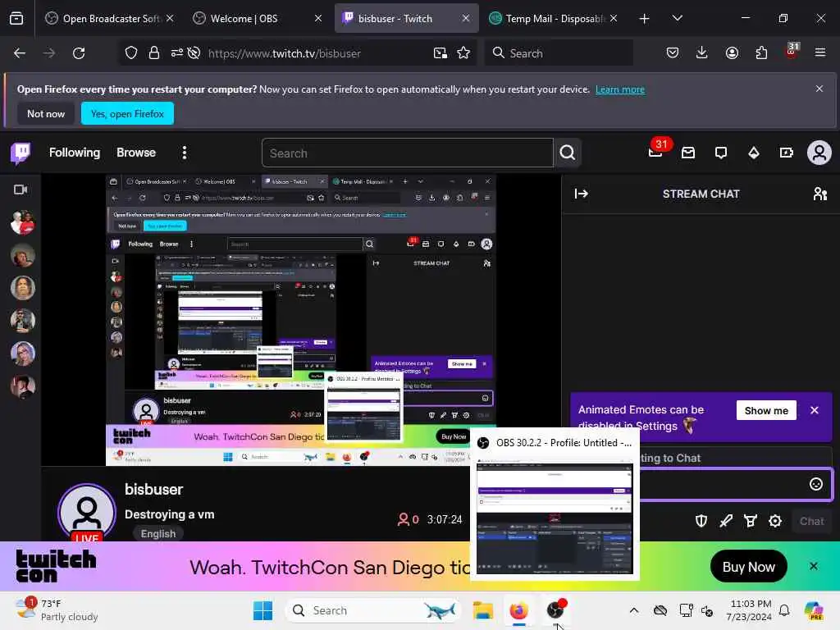The height and width of the screenshot is (630, 840).
Task: Focus the Firefox search bar
Action: 559,53
